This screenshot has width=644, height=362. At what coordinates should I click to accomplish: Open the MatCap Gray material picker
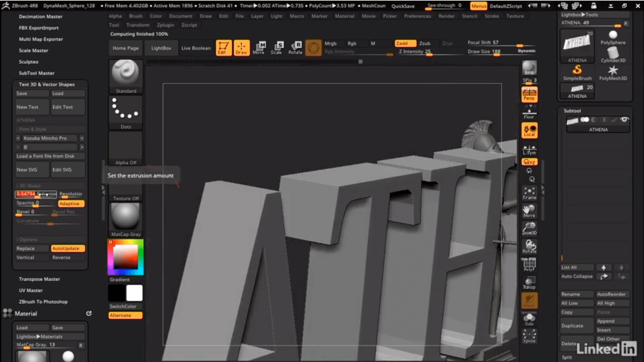tap(126, 220)
